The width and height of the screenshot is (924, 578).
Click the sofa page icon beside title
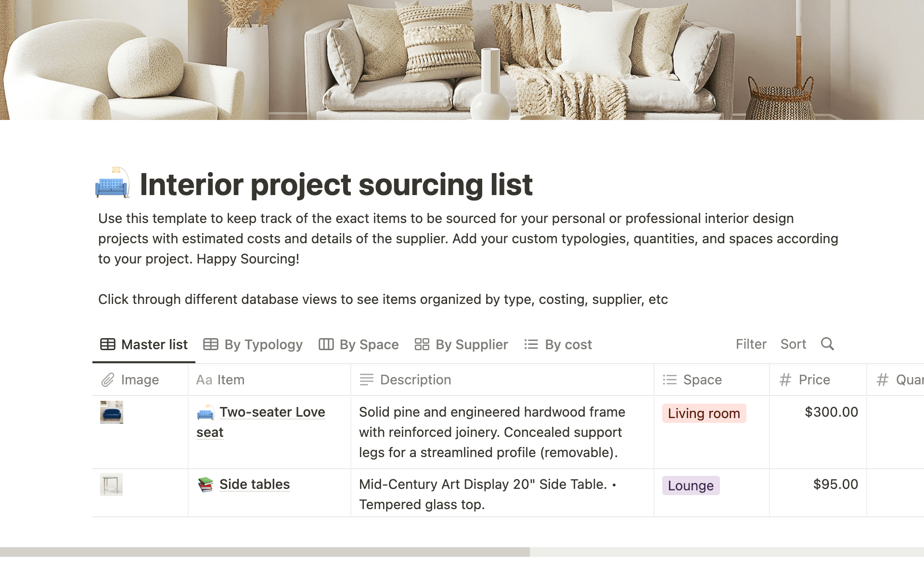(113, 183)
